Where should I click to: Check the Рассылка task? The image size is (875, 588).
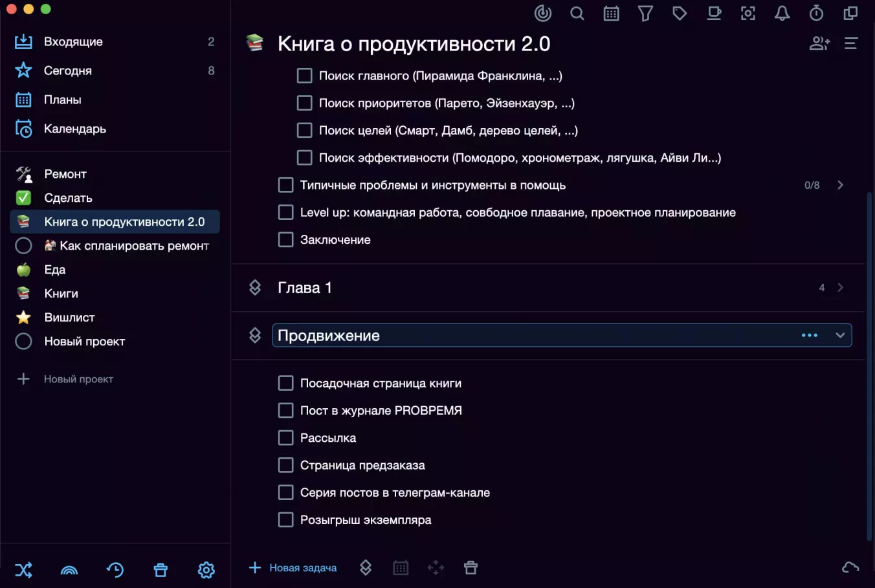285,438
